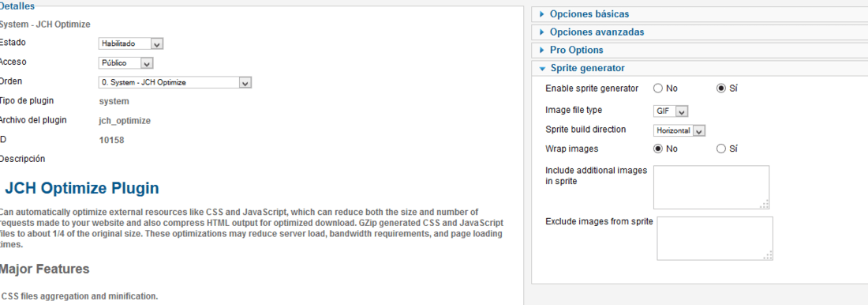Choose No for Wrap images
868x305 pixels.
(658, 149)
